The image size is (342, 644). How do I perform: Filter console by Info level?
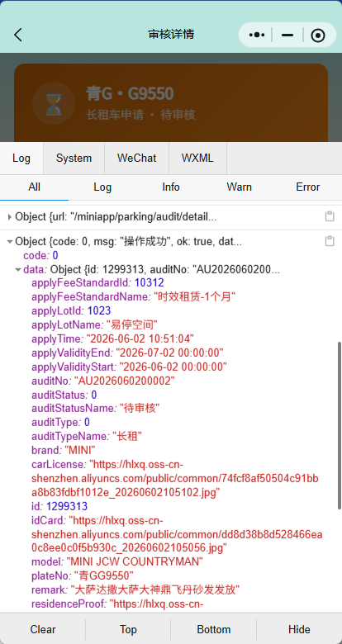(171, 187)
